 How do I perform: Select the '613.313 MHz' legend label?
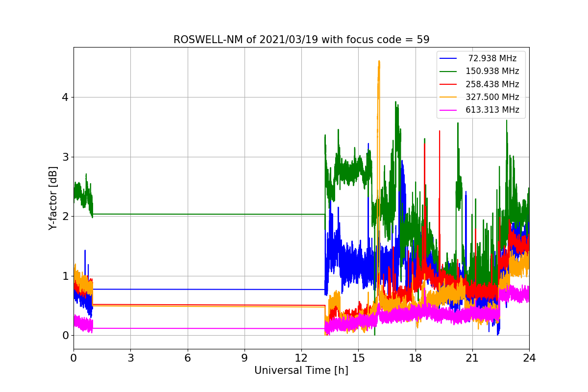click(492, 110)
